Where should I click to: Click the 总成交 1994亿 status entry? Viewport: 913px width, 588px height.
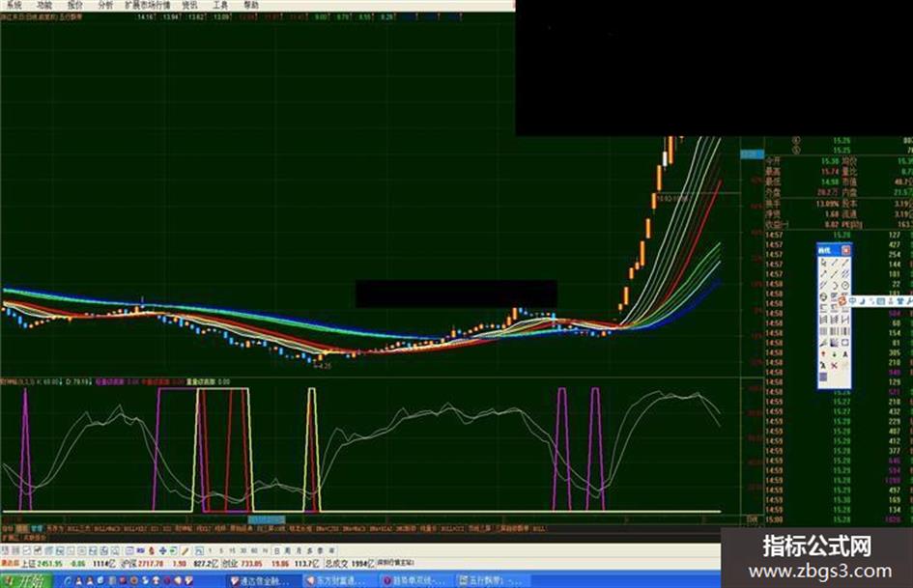tap(348, 564)
